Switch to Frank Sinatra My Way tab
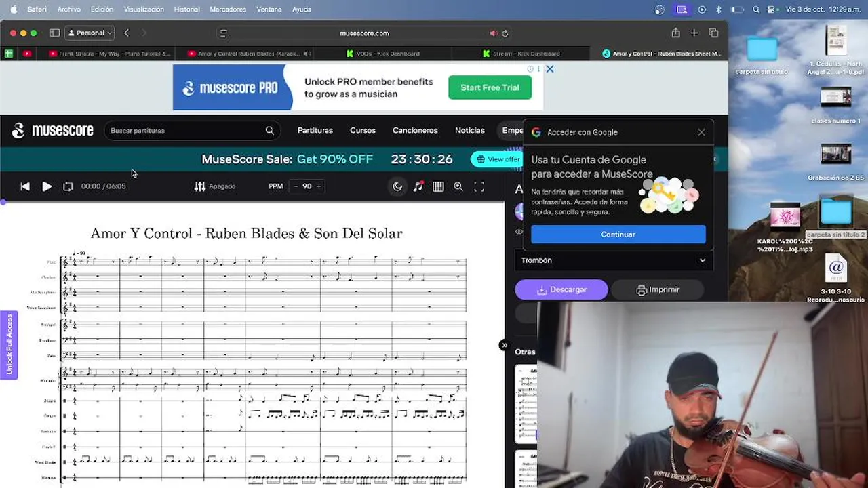Screen dimensions: 868x488 click(x=111, y=54)
